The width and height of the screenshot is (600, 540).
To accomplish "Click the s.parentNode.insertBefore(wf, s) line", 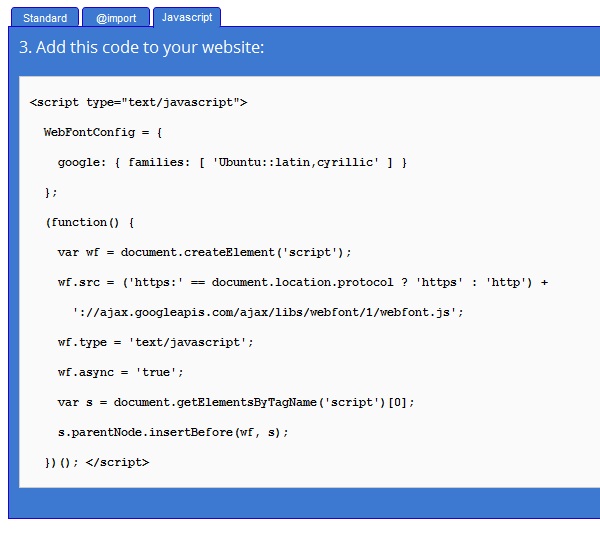I will point(171,432).
